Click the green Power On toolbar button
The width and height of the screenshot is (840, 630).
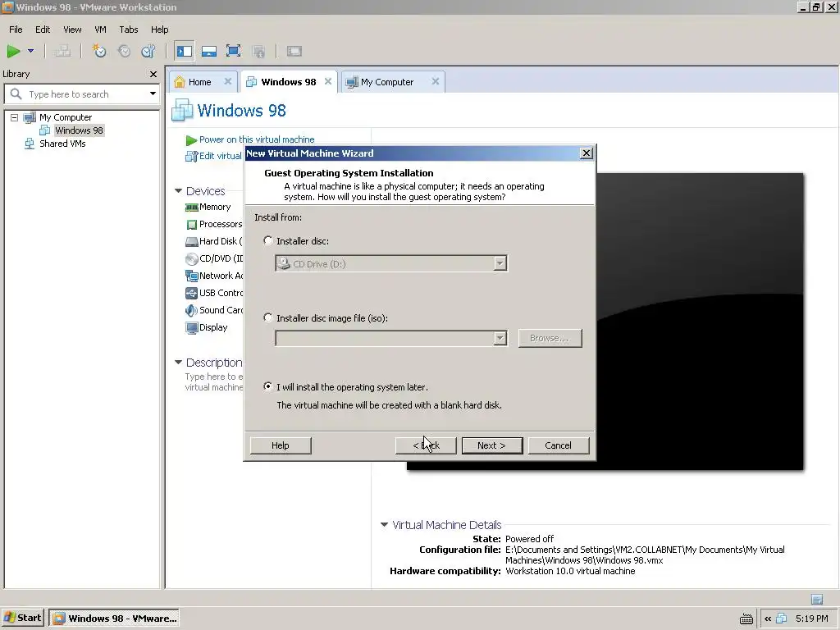click(x=13, y=51)
